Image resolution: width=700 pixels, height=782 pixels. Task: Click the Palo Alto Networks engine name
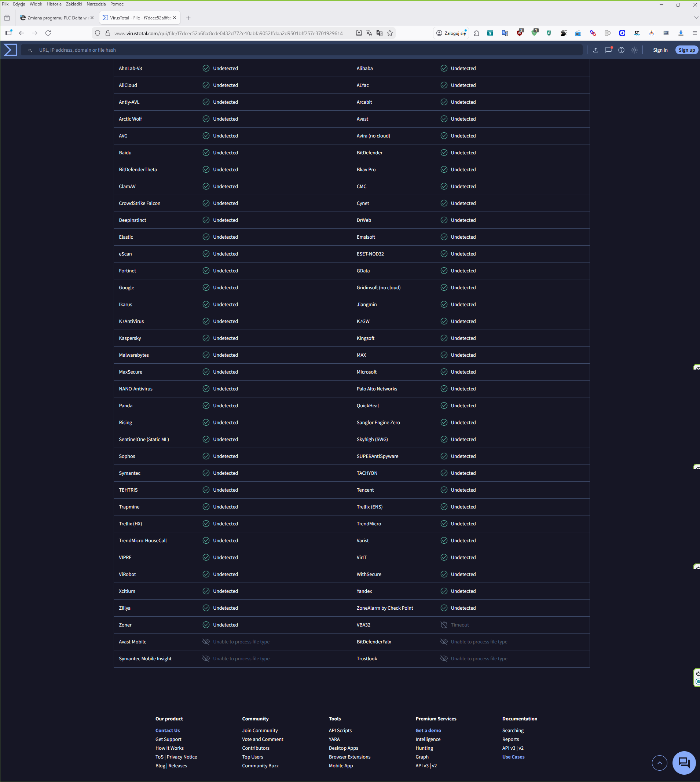tap(377, 389)
